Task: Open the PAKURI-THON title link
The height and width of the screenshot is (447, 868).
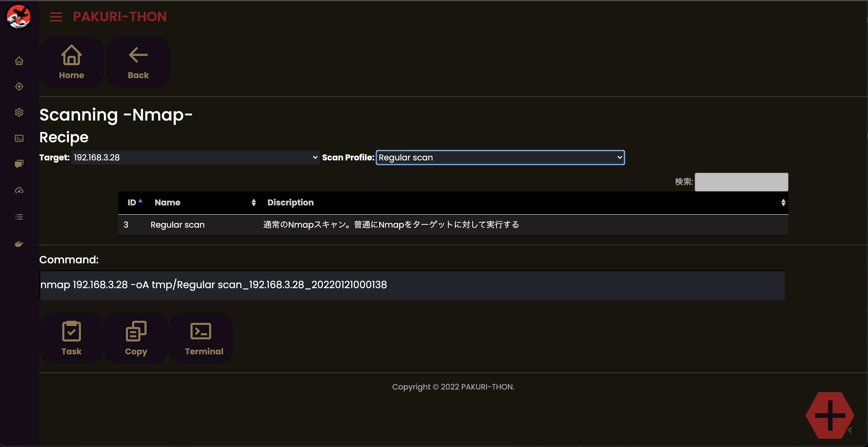Action: click(120, 17)
